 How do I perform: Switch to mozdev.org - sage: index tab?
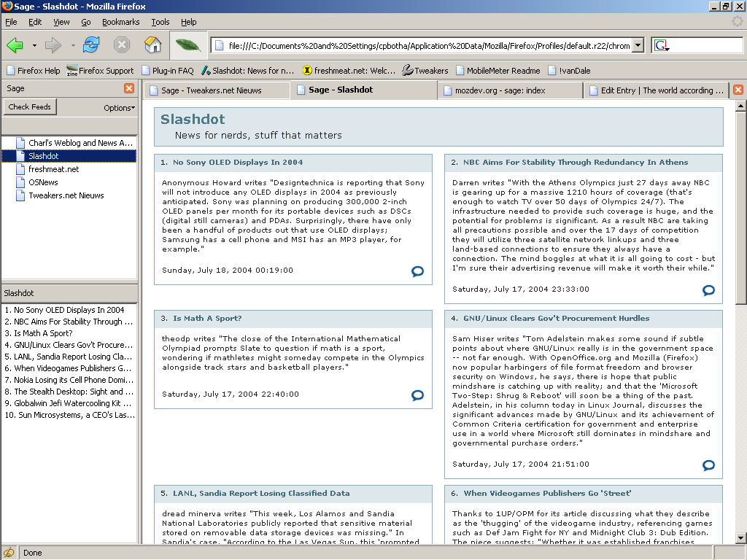510,90
